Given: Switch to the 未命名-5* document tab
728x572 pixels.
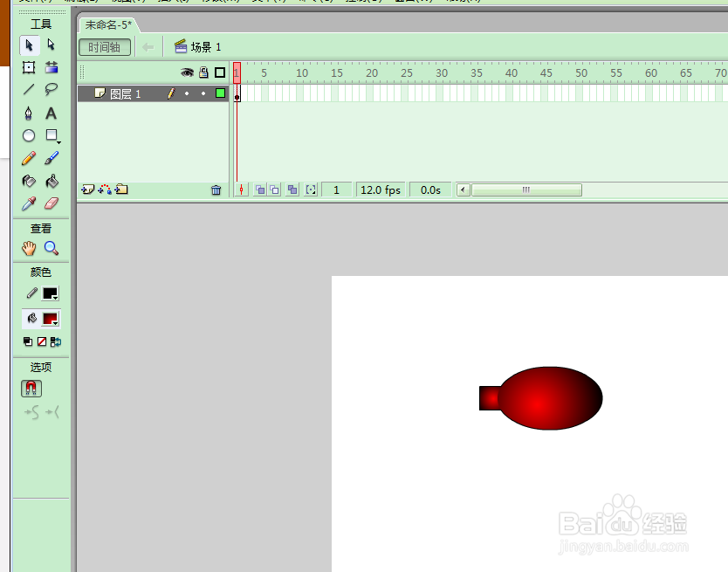Looking at the screenshot, I should (x=108, y=24).
